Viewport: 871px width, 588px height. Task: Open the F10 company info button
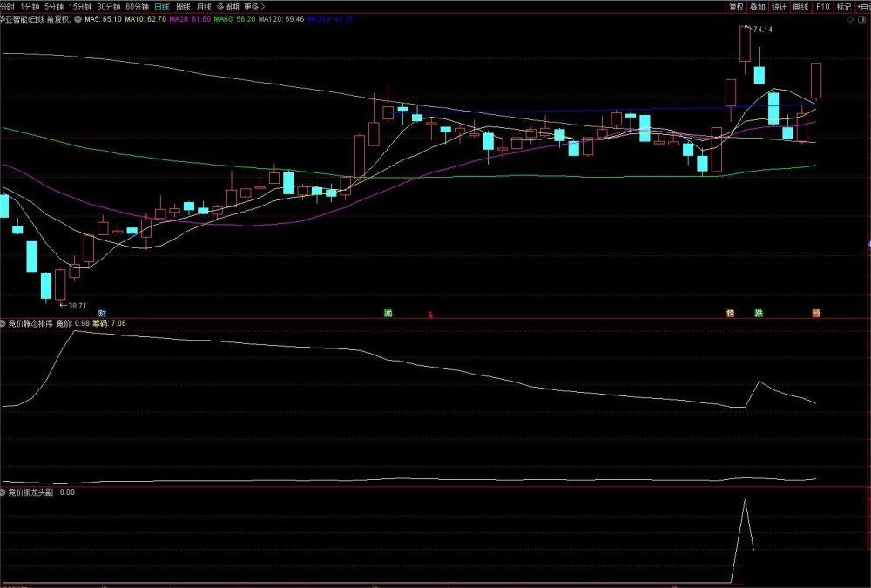[823, 7]
